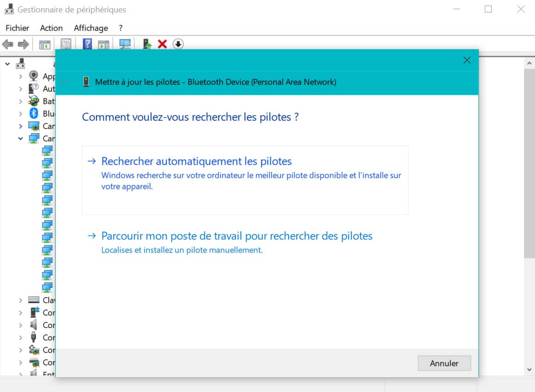
Task: Click the vertical scrollbar thumb
Action: click(x=529, y=164)
